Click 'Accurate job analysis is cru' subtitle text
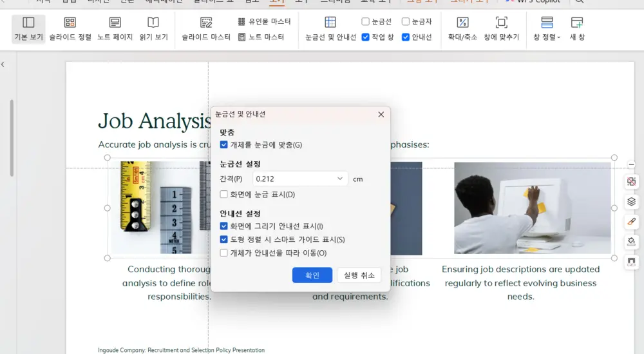The height and width of the screenshot is (354, 644). [x=155, y=144]
